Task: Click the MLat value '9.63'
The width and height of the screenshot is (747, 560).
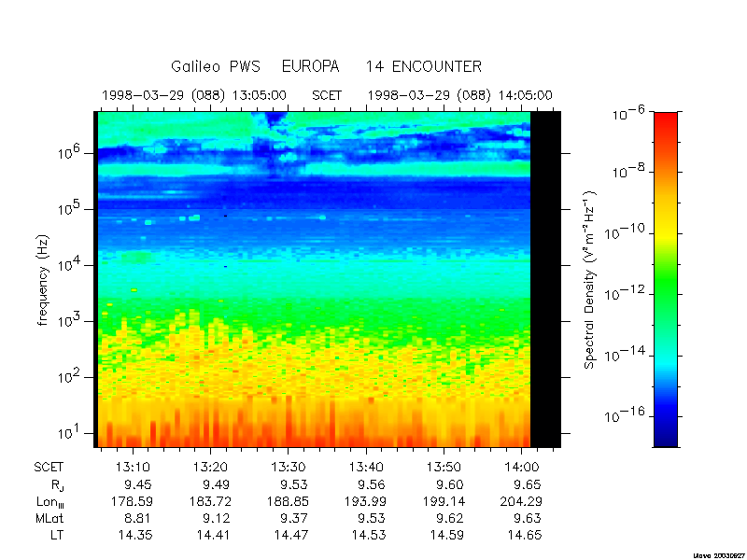Action: point(528,518)
